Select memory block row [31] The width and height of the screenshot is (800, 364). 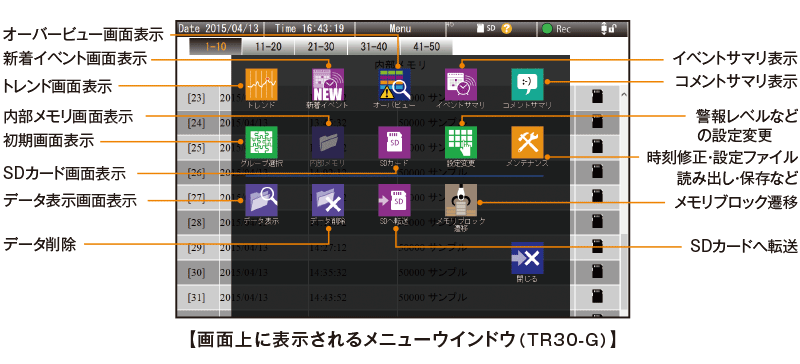click(x=399, y=297)
